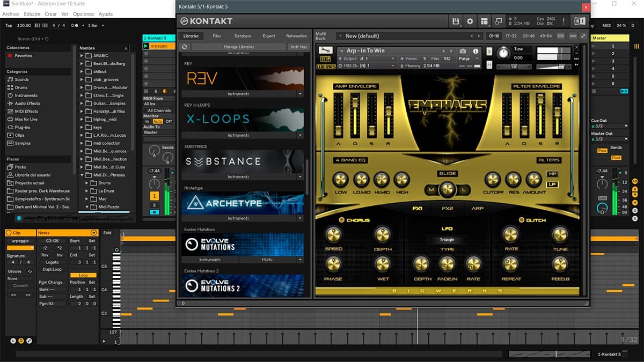Expand the ARABIC folder
Image resolution: width=644 pixels, height=362 pixels.
click(82, 55)
